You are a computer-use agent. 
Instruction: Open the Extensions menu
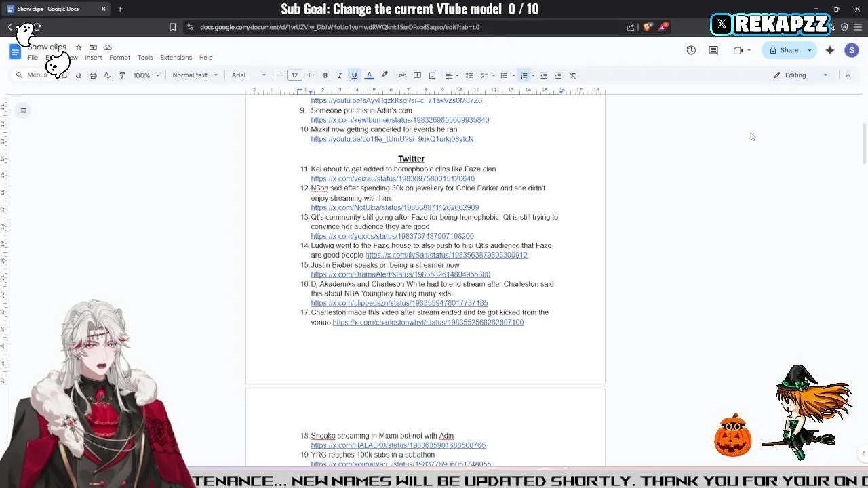coord(176,58)
